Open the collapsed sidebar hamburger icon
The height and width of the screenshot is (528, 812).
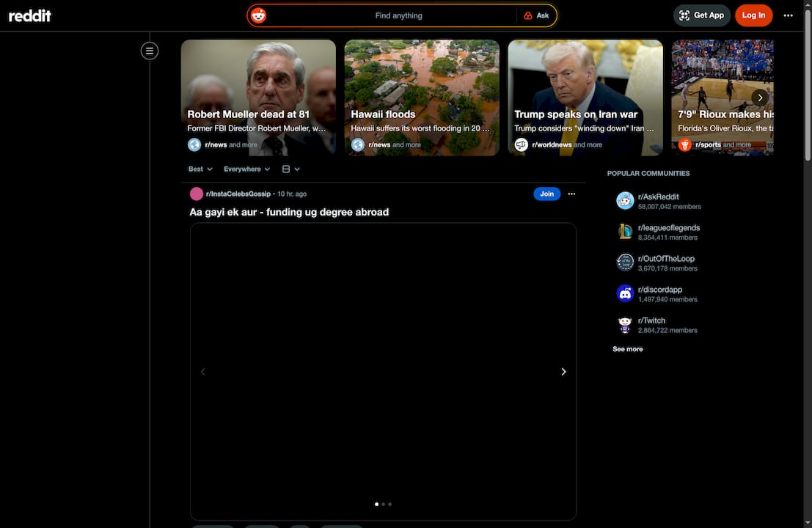pos(149,50)
